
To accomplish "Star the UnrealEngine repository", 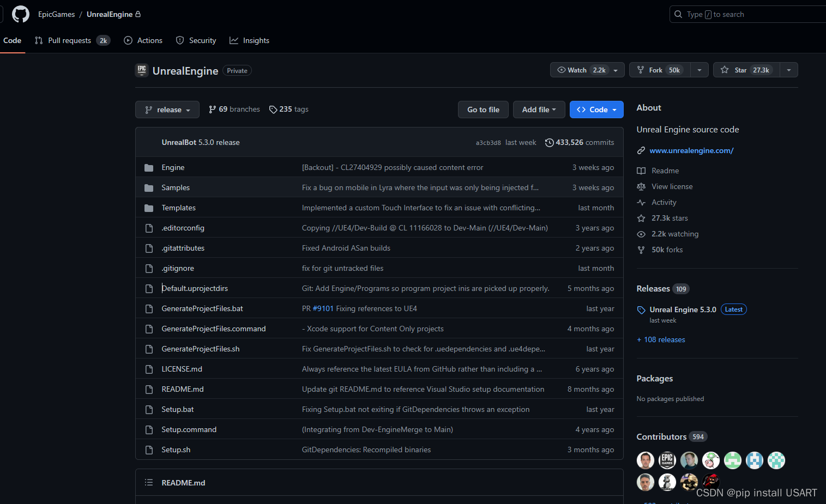I will (x=746, y=70).
